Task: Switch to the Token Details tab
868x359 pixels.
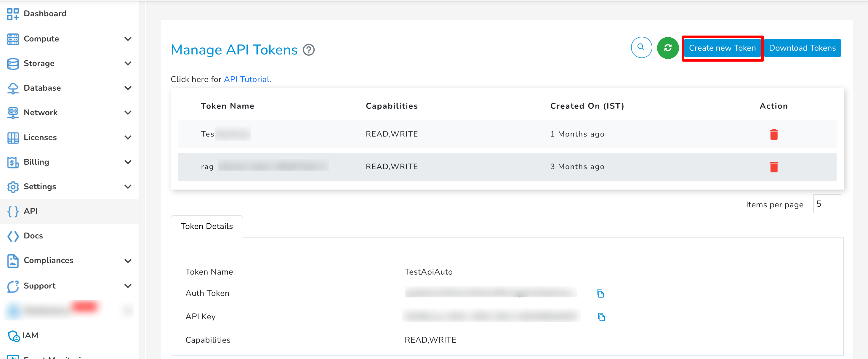Action: 206,226
